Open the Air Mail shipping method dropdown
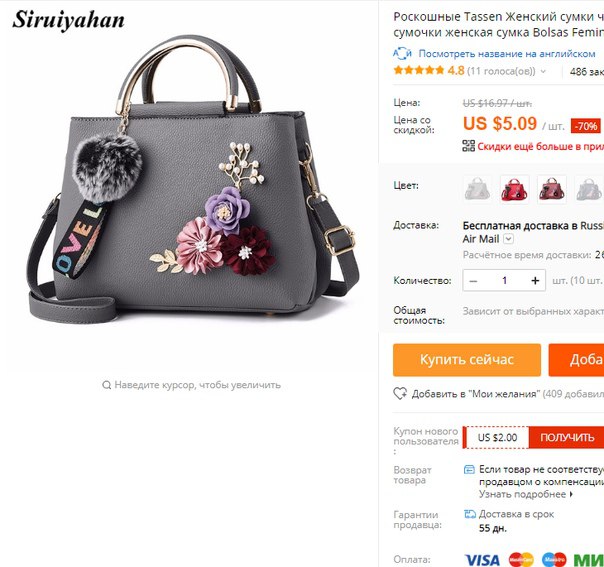This screenshot has width=604, height=567. point(508,239)
